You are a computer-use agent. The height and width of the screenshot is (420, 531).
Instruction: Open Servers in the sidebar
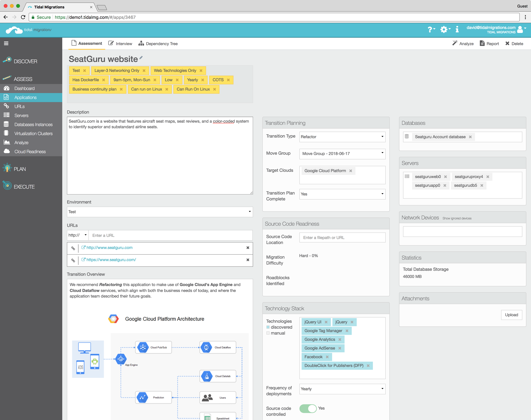click(31, 115)
